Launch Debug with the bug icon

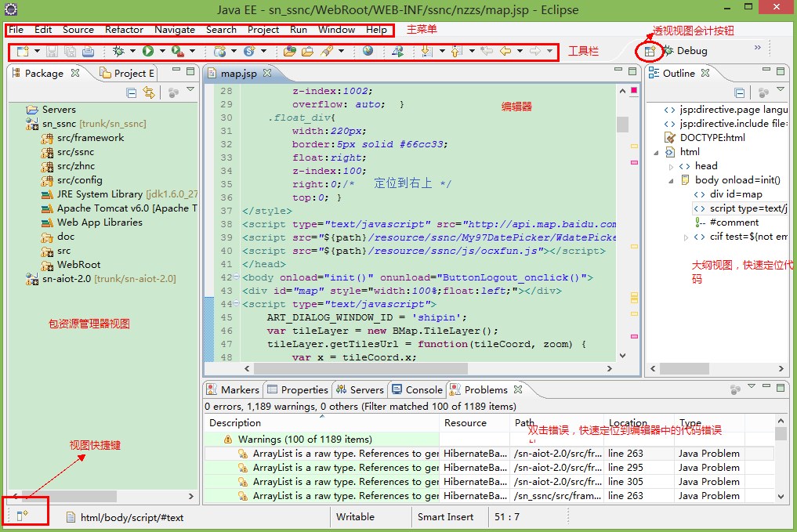(x=118, y=51)
